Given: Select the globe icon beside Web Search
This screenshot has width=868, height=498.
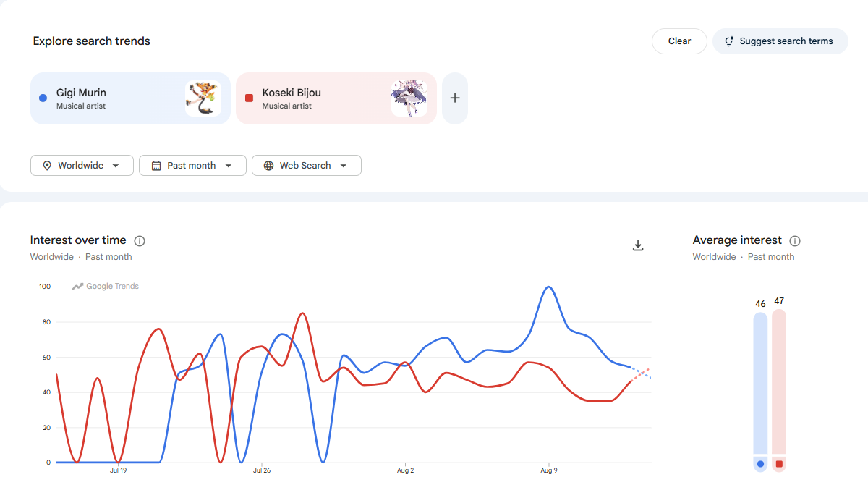Looking at the screenshot, I should (x=268, y=166).
